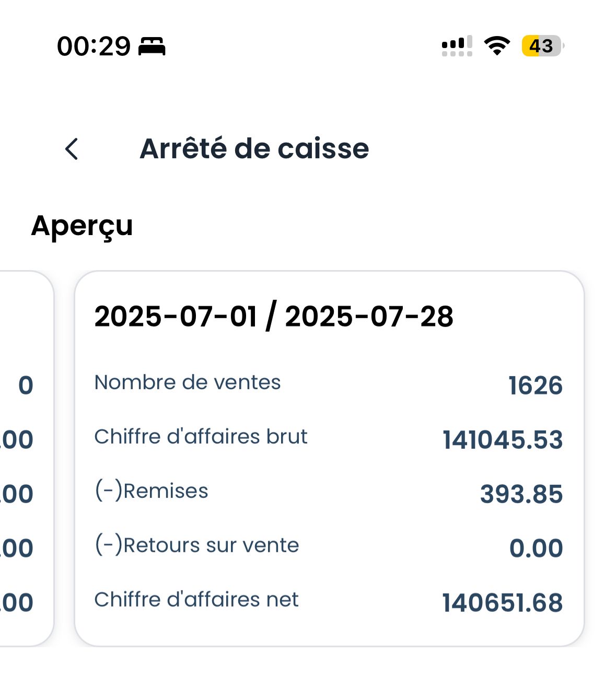This screenshot has height=698, width=616.
Task: Tap the (-)Remises row label
Action: pyautogui.click(x=152, y=491)
